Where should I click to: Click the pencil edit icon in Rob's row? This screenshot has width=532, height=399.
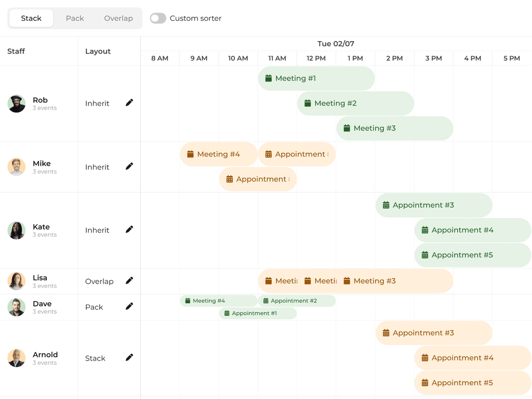(x=129, y=103)
